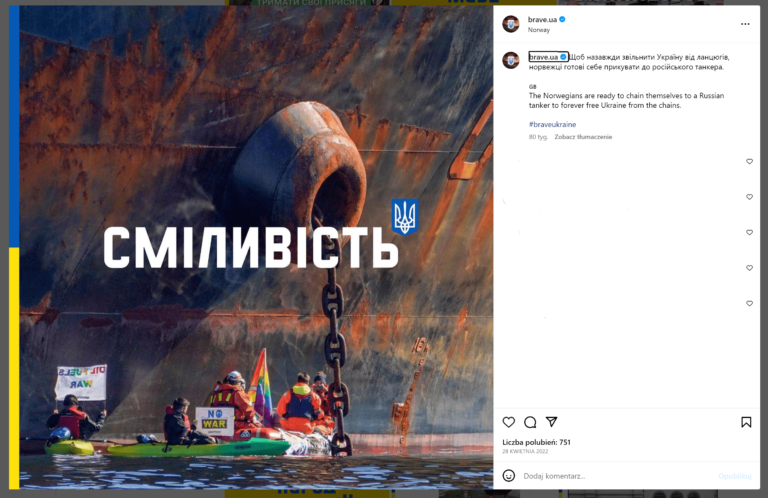Focus the 'Dodaj komentarz...' comment field
The image size is (768, 498).
click(617, 476)
